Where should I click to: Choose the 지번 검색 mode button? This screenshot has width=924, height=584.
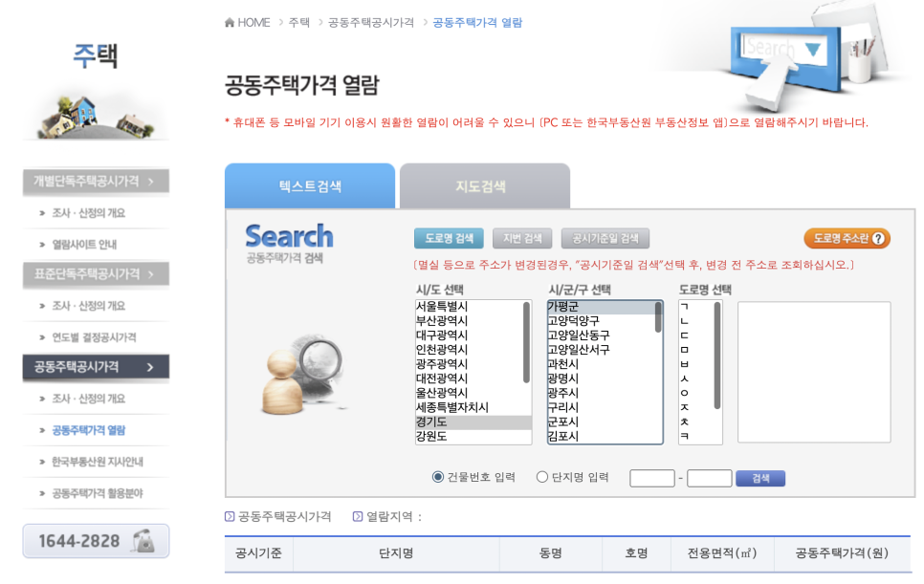coord(522,238)
